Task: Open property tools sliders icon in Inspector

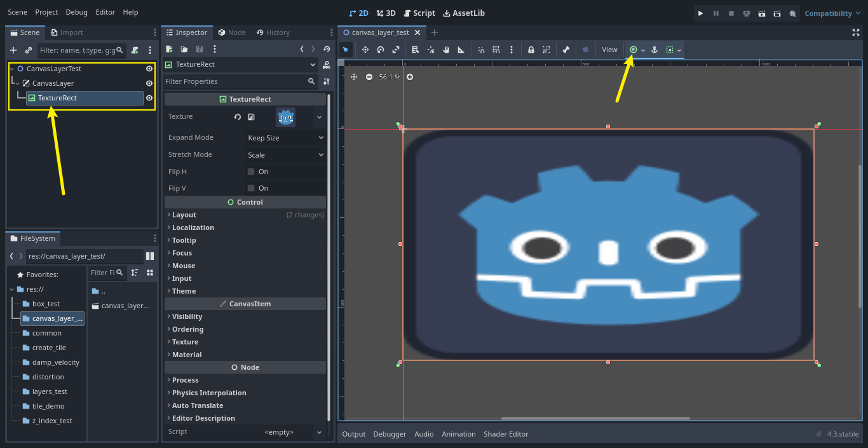Action: tap(327, 81)
